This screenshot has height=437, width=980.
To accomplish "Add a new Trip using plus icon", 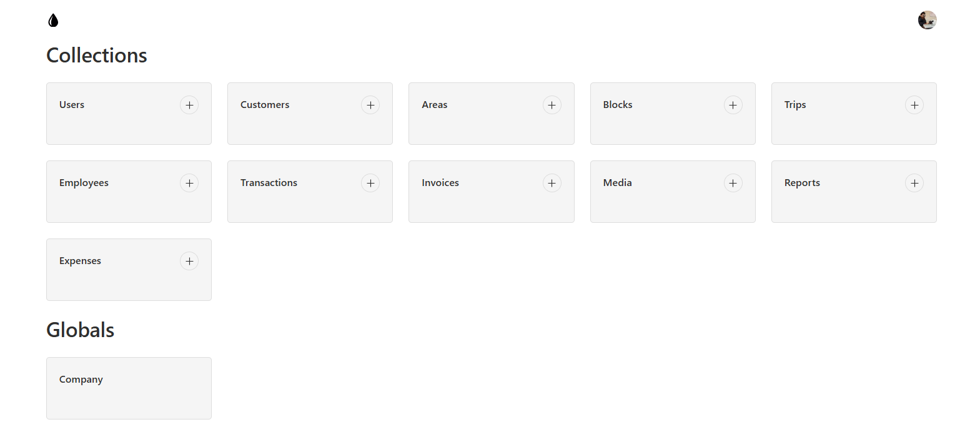I will tap(914, 105).
